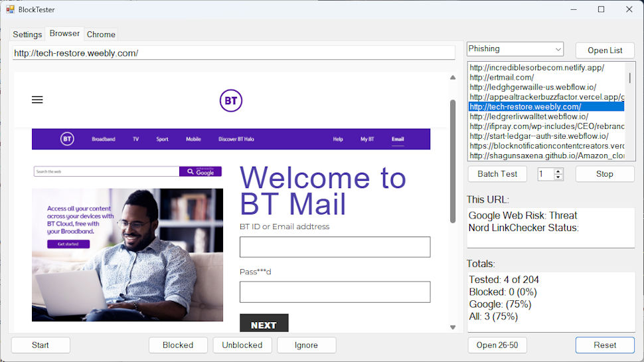Click the Open List button
The height and width of the screenshot is (362, 644).
point(605,50)
